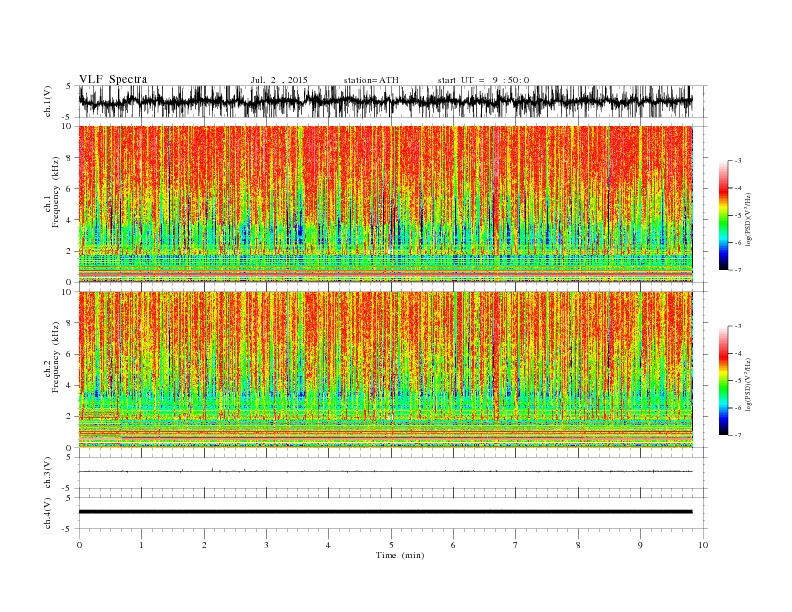
Task: Click the "8" kHz tick on ch.2 spectrogram
Action: tap(69, 323)
